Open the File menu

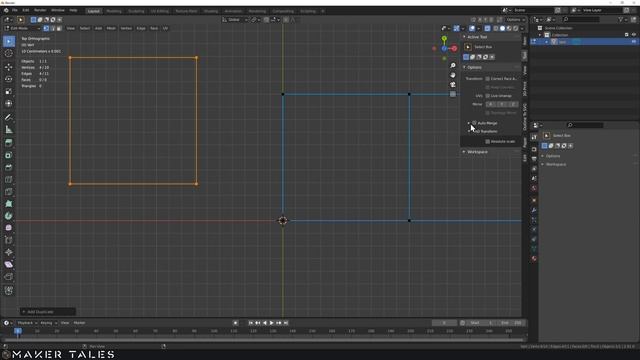click(x=15, y=10)
